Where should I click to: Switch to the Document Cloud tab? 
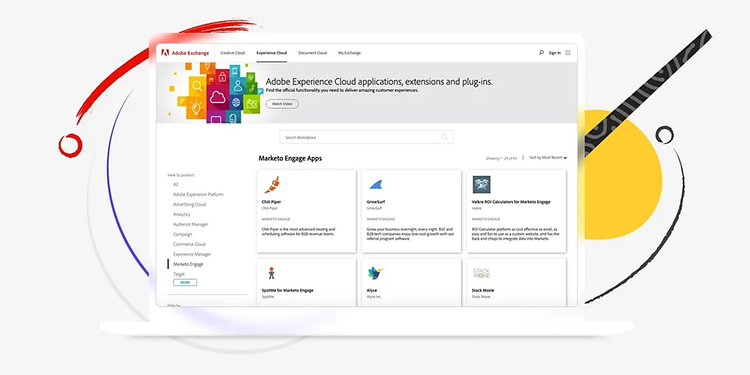312,53
